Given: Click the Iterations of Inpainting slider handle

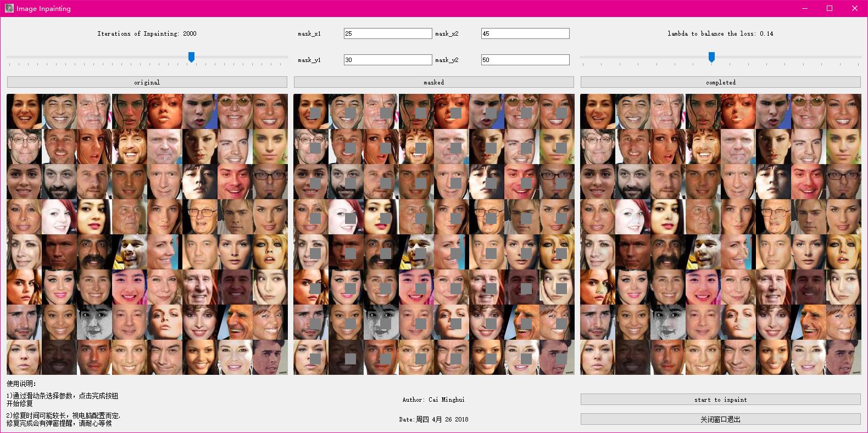Looking at the screenshot, I should [x=191, y=57].
